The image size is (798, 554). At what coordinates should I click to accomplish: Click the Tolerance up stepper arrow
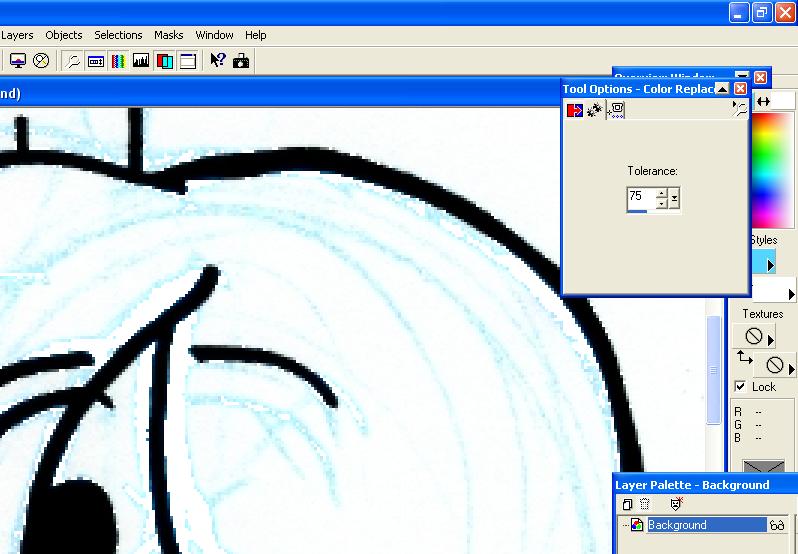pos(661,194)
